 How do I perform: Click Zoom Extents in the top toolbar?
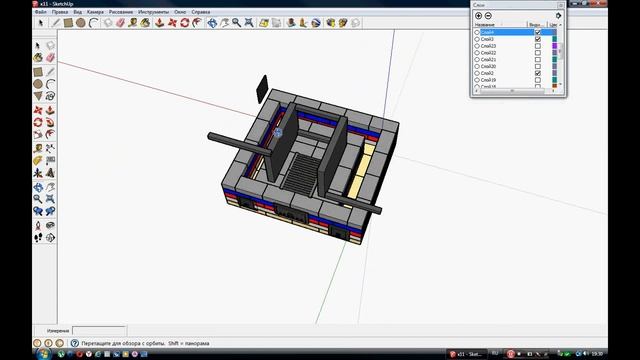pyautogui.click(x=249, y=23)
